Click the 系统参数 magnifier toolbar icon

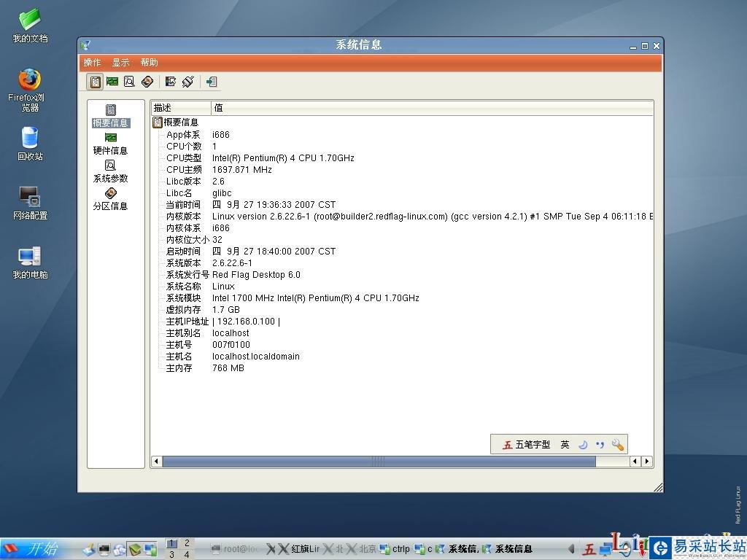point(129,81)
